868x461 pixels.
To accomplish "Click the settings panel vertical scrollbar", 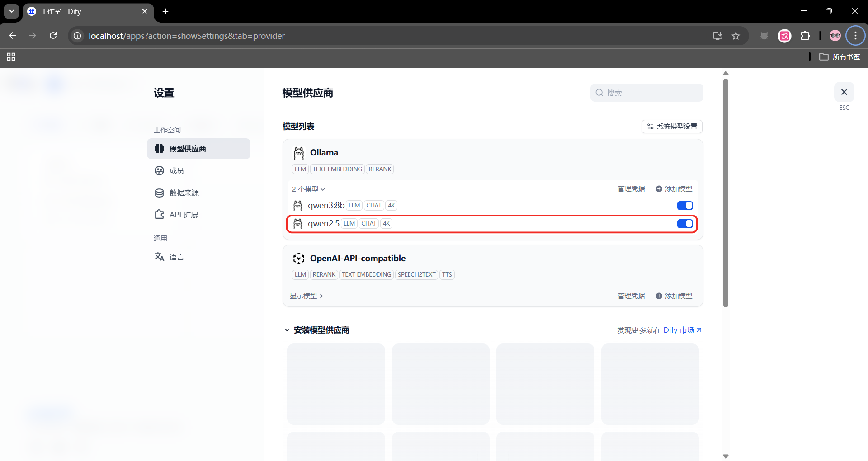I will [x=726, y=193].
